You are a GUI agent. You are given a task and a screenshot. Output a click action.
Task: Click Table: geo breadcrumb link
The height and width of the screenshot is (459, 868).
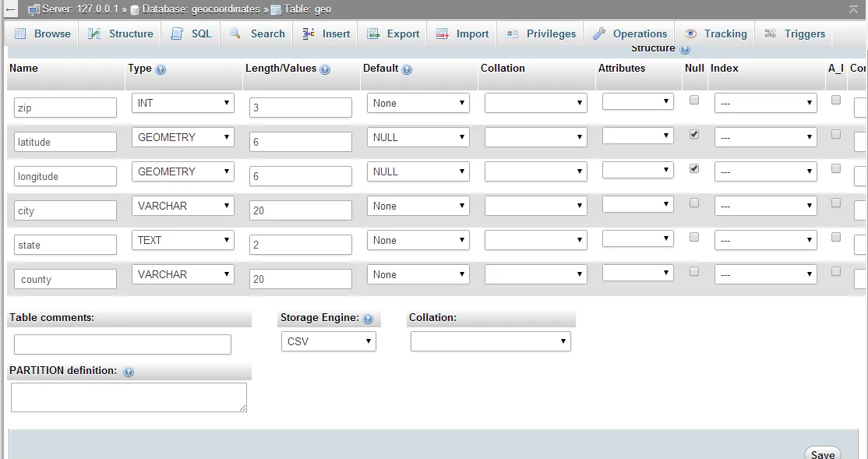[308, 9]
